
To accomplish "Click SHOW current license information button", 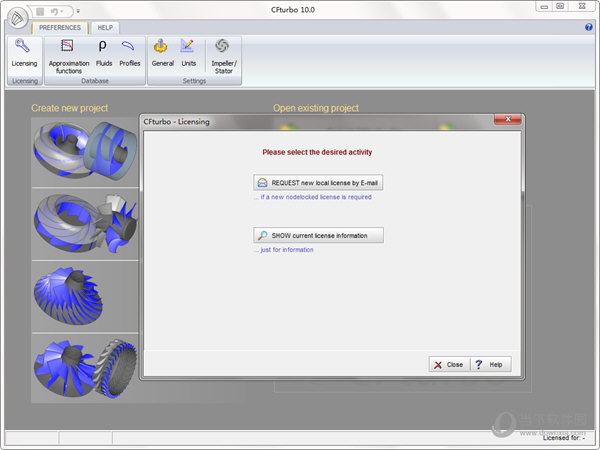I will 318,235.
